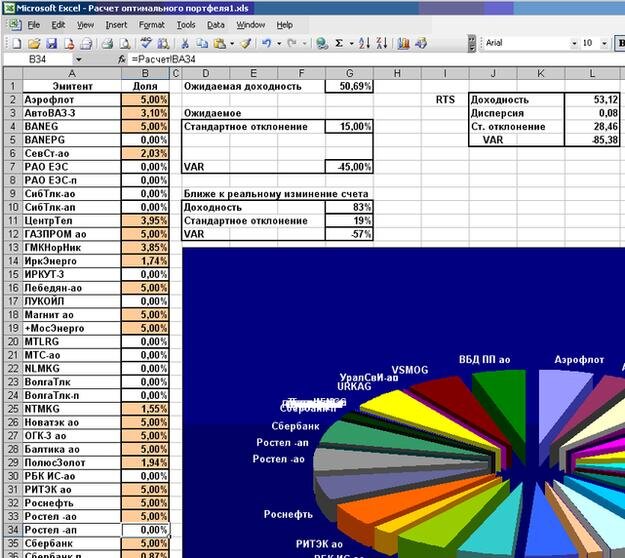
Task: Open the Redo history dropdown arrow
Action: pyautogui.click(x=304, y=43)
